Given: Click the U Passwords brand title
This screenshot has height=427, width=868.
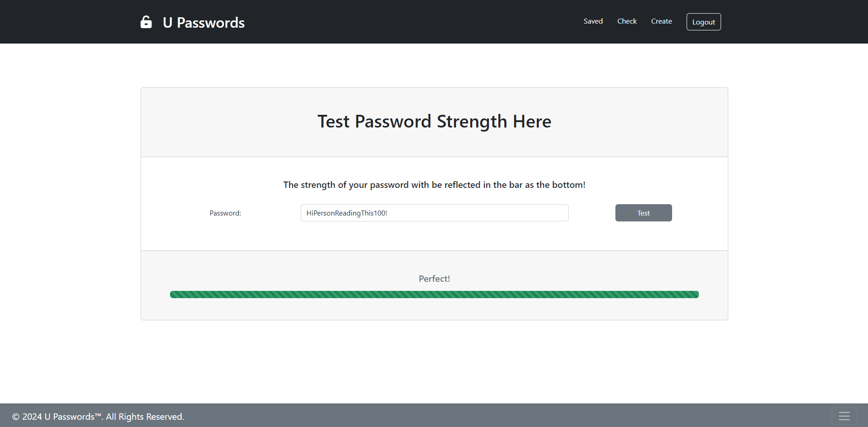Looking at the screenshot, I should (x=204, y=23).
